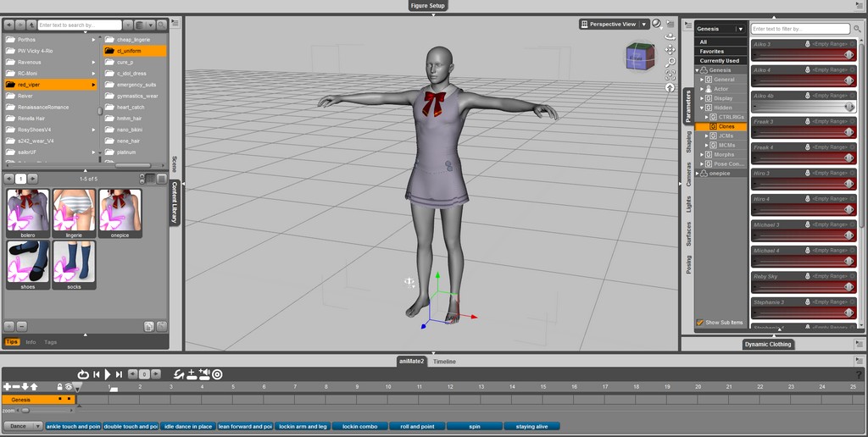The width and height of the screenshot is (868, 437).
Task: Click the spin aniBlock
Action: pyautogui.click(x=475, y=427)
